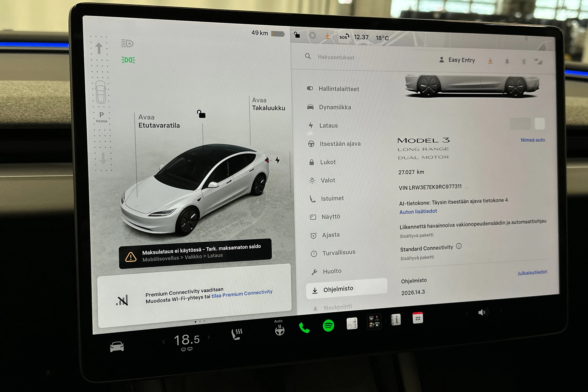Tap the LTE signal strength icon
The height and width of the screenshot is (392, 588).
[539, 62]
